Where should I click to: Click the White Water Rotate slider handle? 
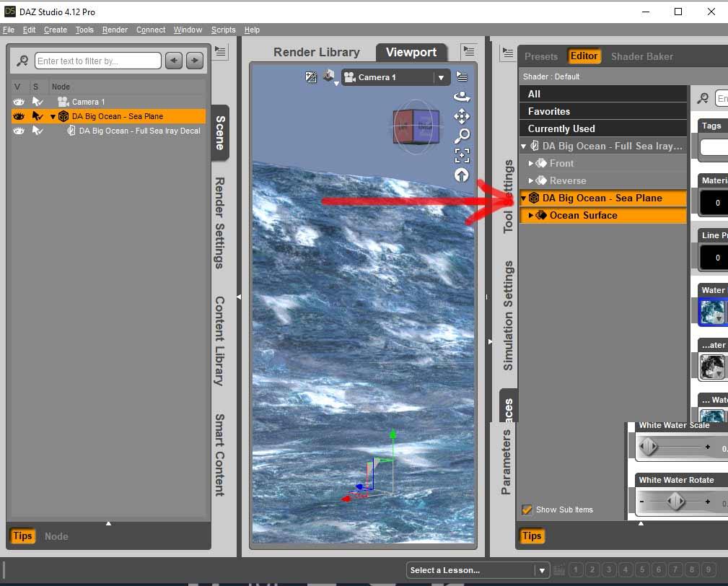point(675,502)
